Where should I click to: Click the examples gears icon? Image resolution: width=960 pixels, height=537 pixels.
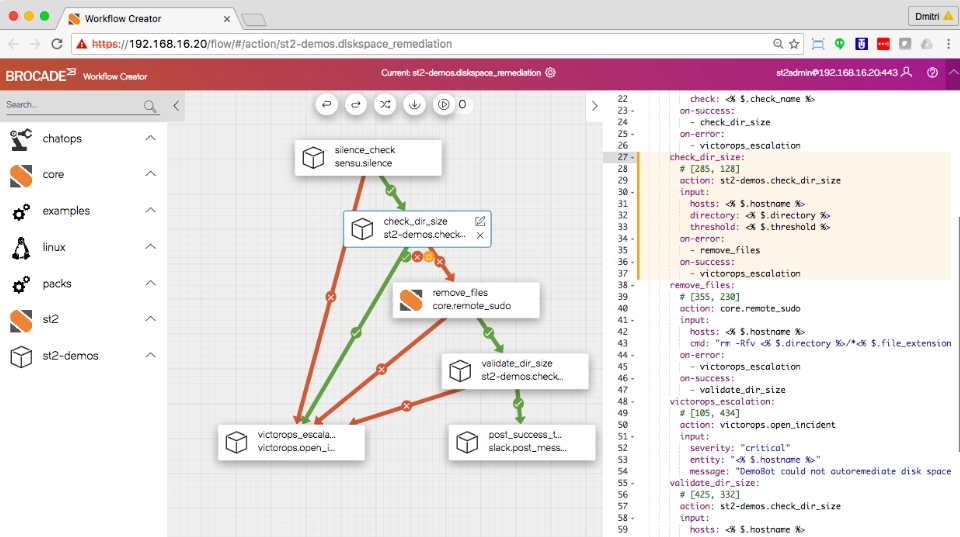coord(21,212)
